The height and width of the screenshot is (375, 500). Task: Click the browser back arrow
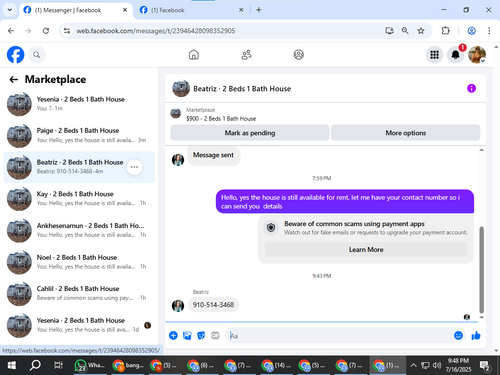click(11, 31)
